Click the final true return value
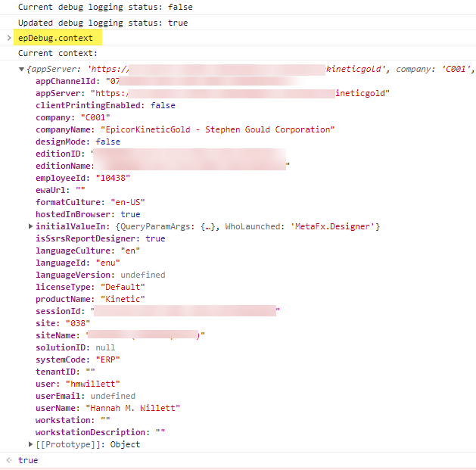 tap(28, 460)
